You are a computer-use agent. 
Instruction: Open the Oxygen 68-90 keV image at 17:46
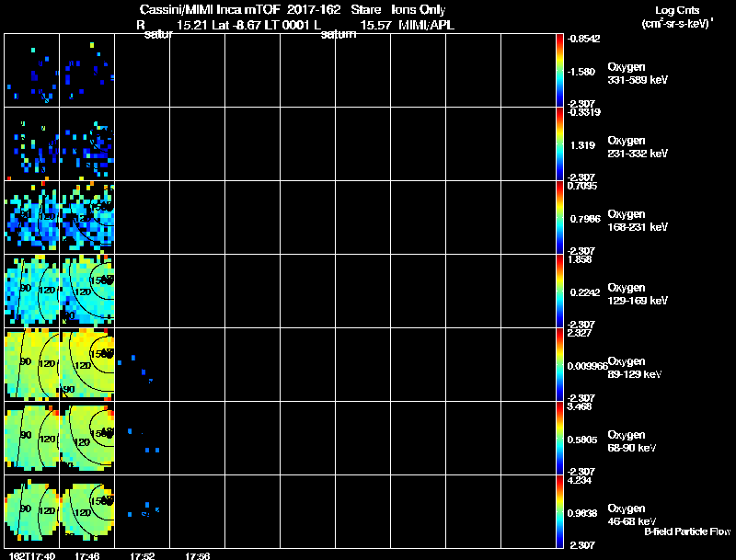86,438
